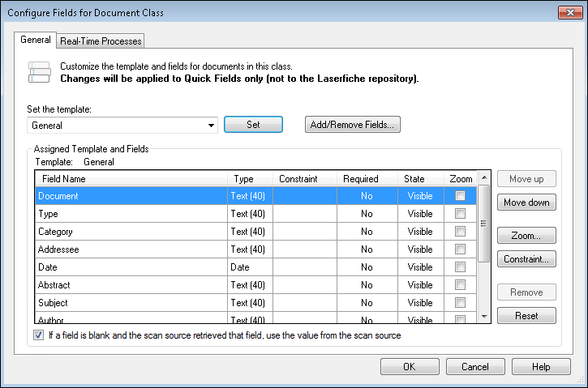This screenshot has width=588, height=388.
Task: Select the Addressee field row
Action: pyautogui.click(x=130, y=249)
